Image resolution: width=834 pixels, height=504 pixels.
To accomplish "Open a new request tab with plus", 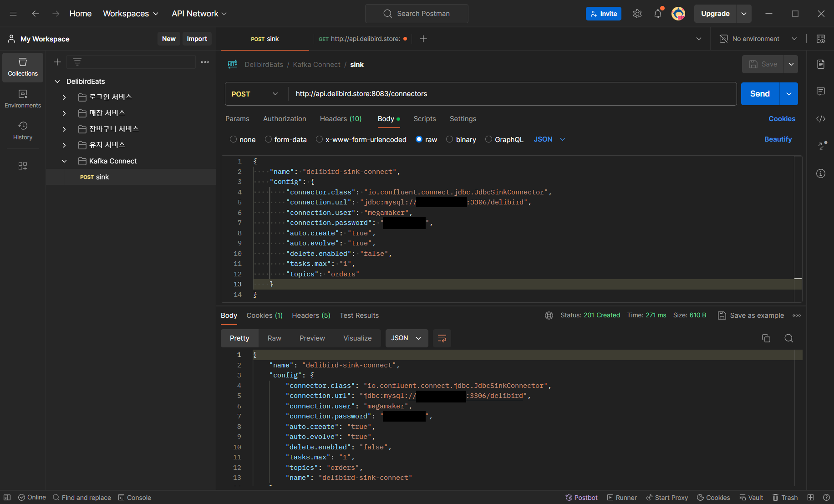I will click(x=423, y=39).
